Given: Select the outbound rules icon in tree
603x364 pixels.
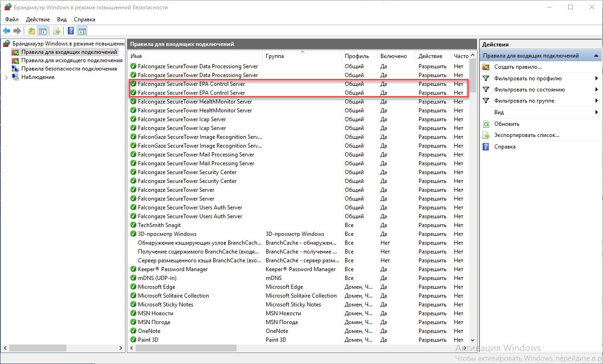Looking at the screenshot, I should tap(15, 60).
